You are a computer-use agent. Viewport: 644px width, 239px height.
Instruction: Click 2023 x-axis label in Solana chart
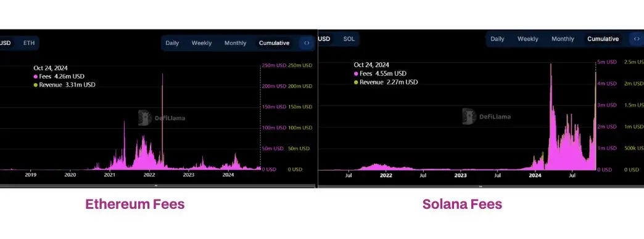tap(460, 175)
